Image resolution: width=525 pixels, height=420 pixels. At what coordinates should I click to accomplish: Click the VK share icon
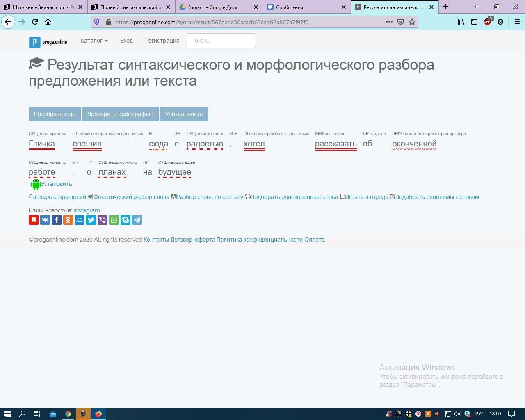coord(45,220)
